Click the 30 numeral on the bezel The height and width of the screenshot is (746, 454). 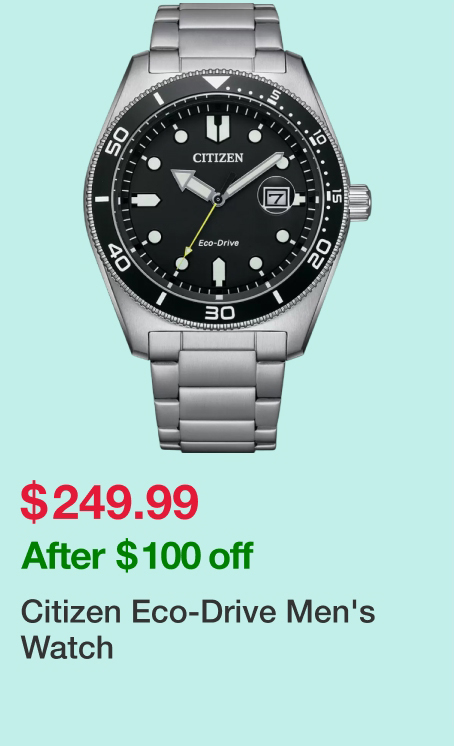[x=219, y=313]
